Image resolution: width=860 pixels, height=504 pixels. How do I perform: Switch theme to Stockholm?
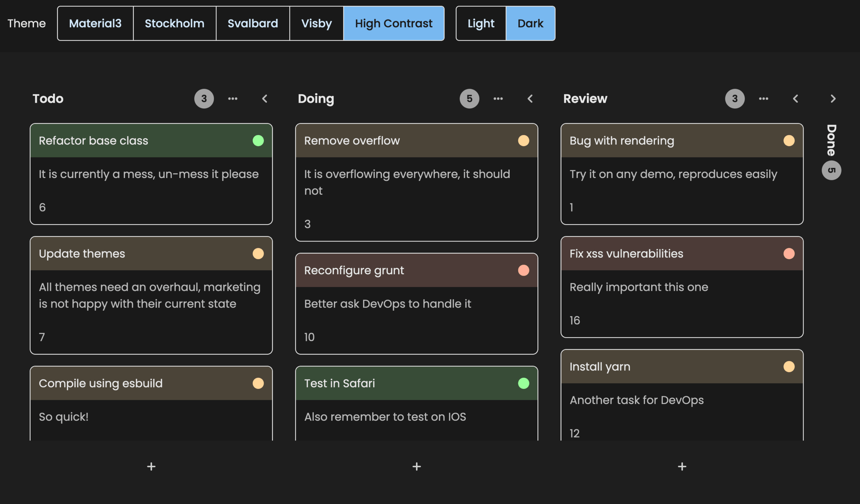click(x=174, y=23)
